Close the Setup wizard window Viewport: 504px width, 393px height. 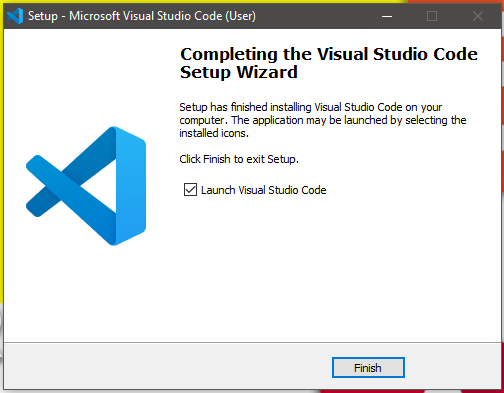(x=478, y=16)
